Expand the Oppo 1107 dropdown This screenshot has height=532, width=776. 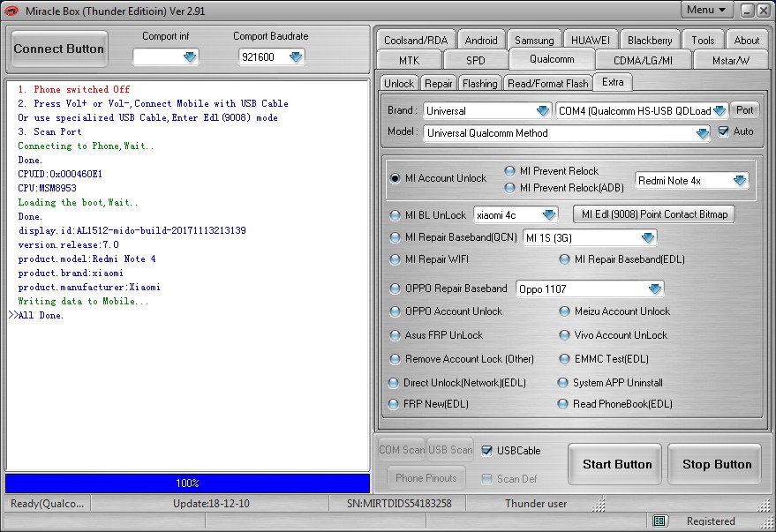[x=655, y=288]
